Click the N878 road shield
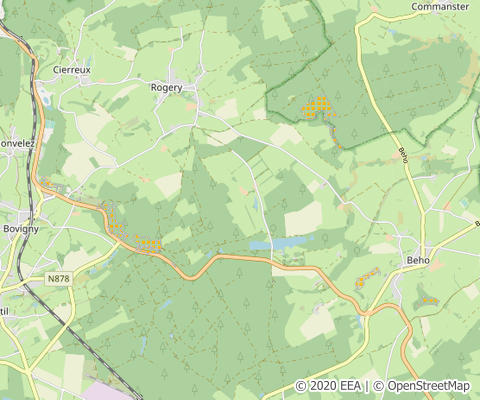480x400 pixels. (x=59, y=279)
